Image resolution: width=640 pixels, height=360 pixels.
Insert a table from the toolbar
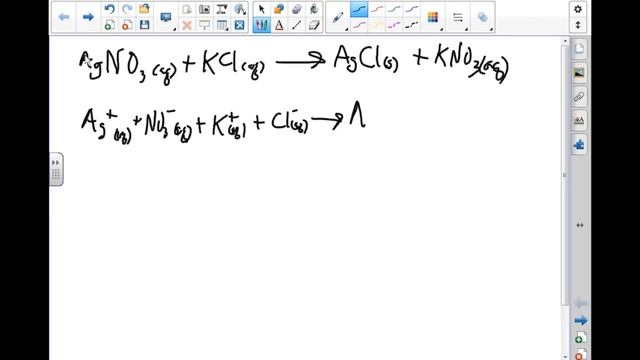click(222, 25)
